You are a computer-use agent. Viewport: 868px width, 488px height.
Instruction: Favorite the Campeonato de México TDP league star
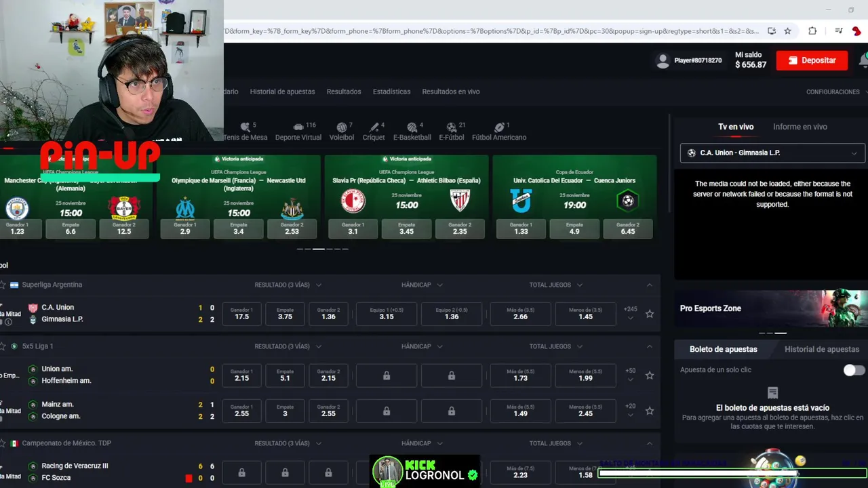(3, 443)
